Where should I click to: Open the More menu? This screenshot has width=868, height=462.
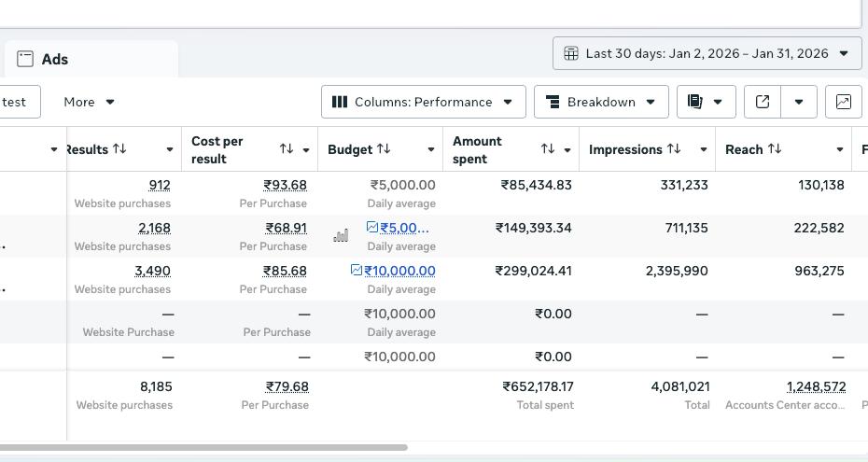89,102
